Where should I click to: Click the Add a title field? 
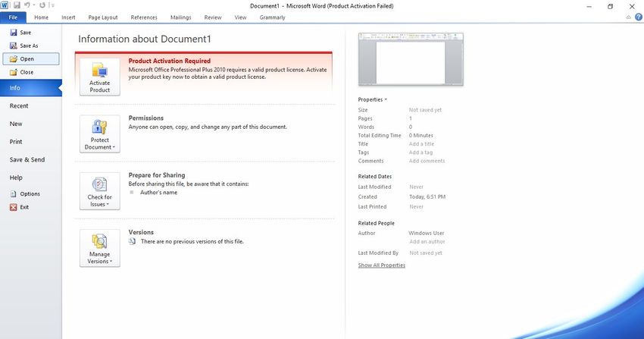(x=421, y=144)
